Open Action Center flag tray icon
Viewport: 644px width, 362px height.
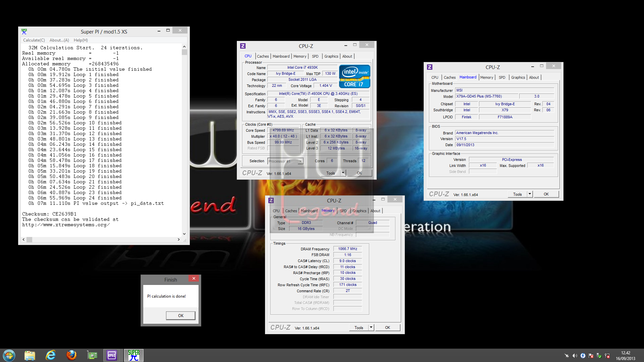(x=591, y=356)
